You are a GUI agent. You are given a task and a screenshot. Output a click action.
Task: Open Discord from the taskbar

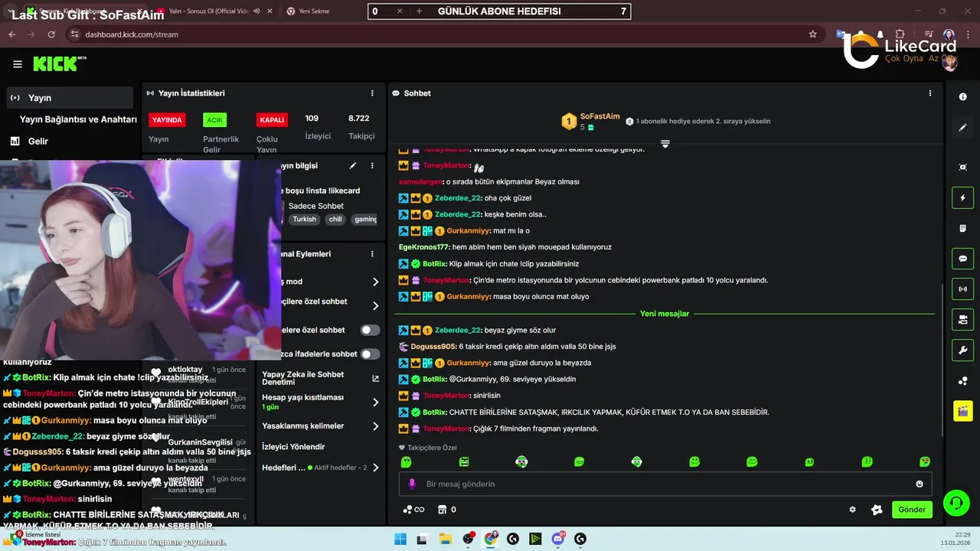click(x=558, y=539)
